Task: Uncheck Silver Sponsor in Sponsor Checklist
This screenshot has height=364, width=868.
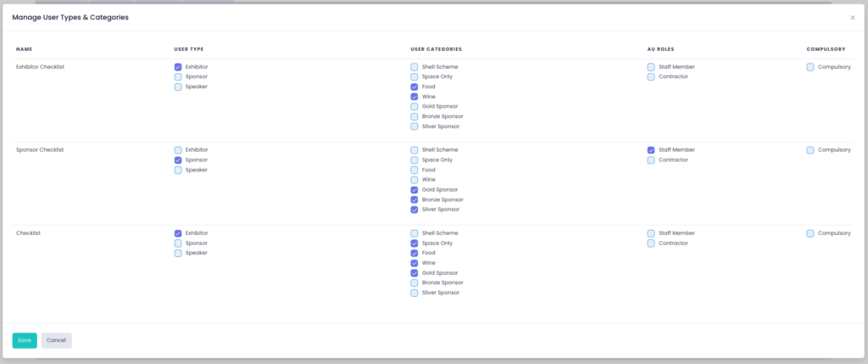Action: pyautogui.click(x=415, y=210)
